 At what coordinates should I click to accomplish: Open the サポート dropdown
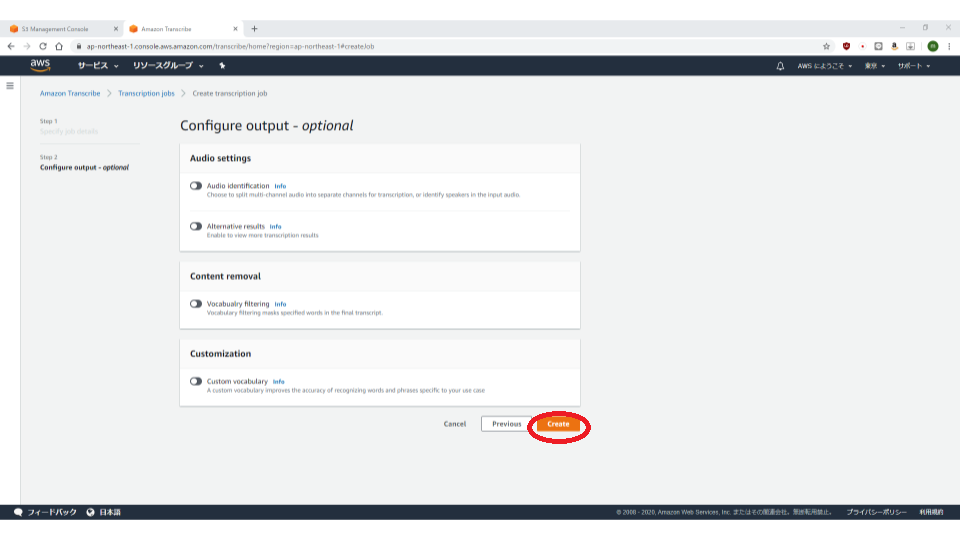pyautogui.click(x=914, y=66)
